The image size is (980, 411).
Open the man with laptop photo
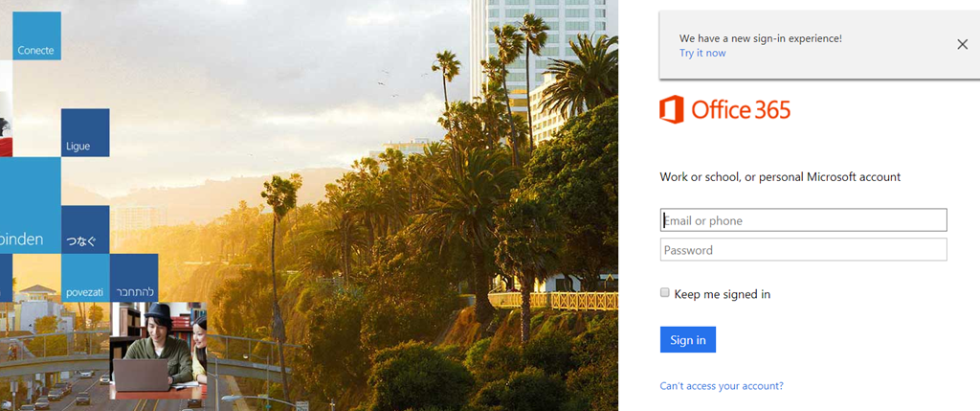click(x=158, y=351)
